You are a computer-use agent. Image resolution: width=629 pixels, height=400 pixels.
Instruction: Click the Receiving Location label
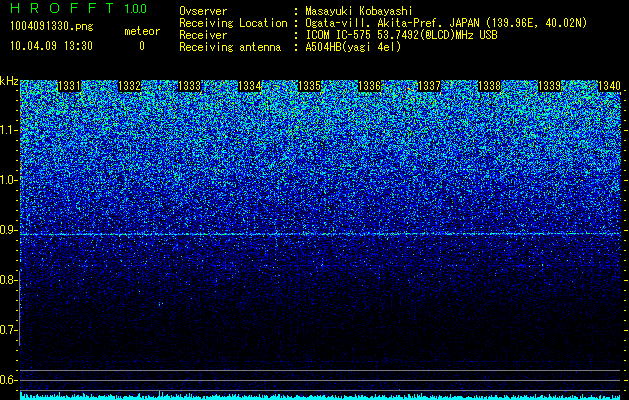point(233,24)
